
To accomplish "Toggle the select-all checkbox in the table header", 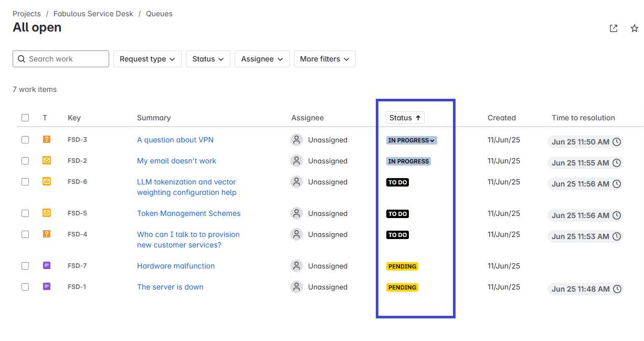I will [25, 118].
